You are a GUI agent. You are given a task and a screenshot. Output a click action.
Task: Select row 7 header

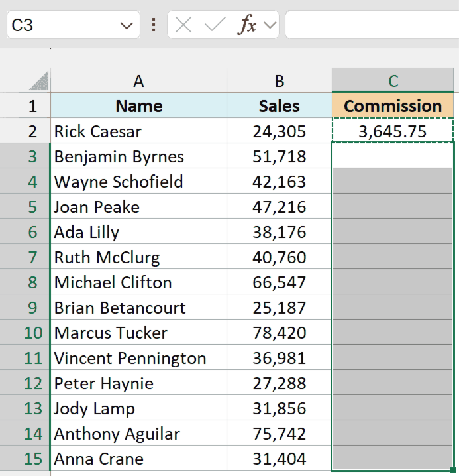click(25, 257)
